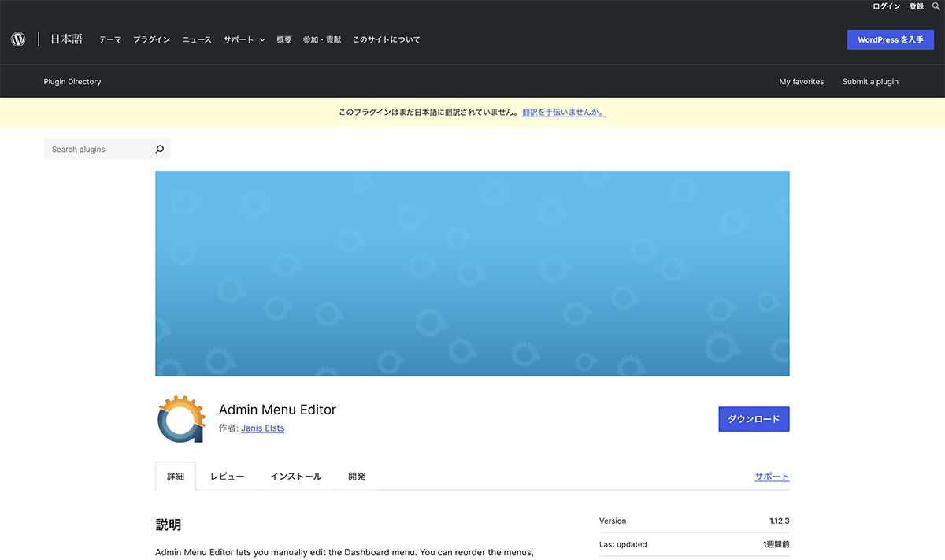Screen dimensions: 945x560
Task: Expand the サポート dropdown menu
Action: [244, 39]
